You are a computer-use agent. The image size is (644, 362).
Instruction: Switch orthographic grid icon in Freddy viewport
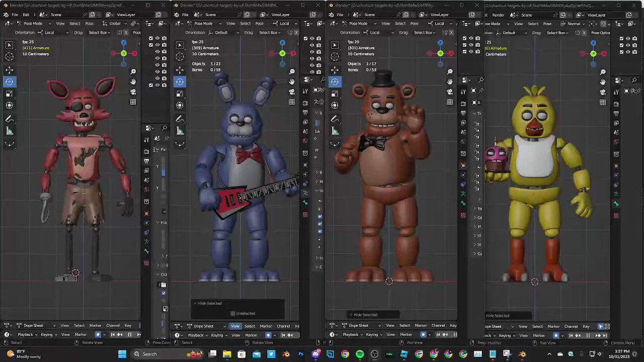(x=450, y=102)
